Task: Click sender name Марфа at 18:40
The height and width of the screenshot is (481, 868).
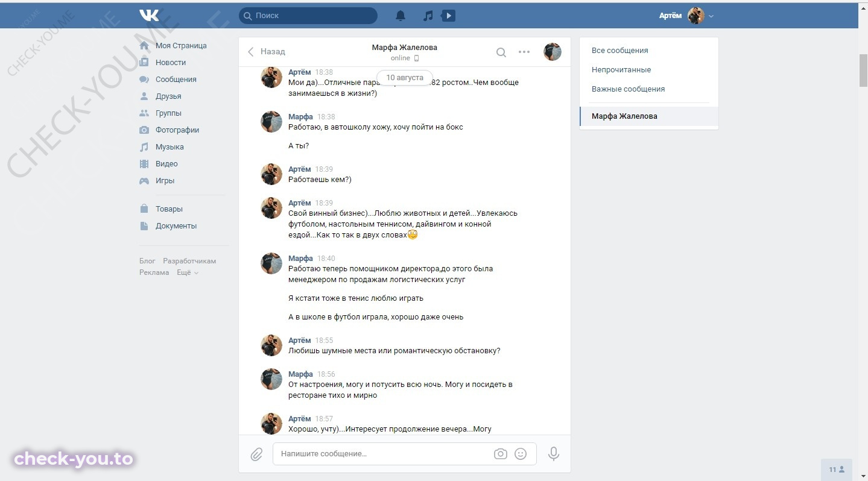Action: point(300,259)
